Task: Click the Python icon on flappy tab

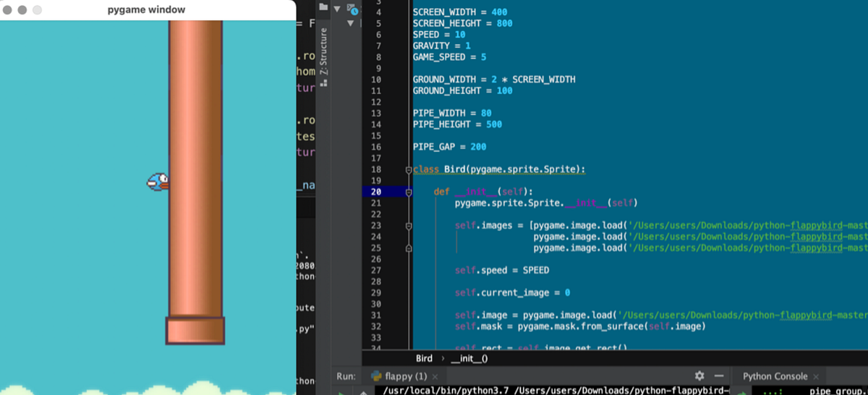Action: 376,376
